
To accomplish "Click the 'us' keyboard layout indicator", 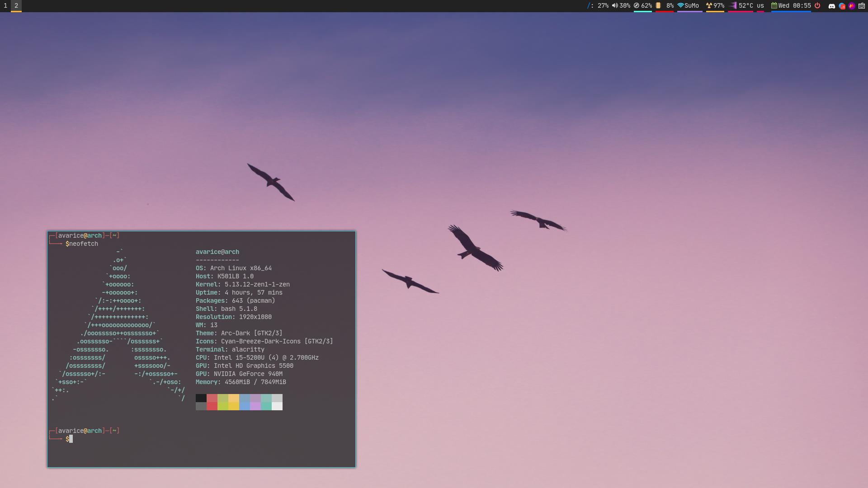I will [x=760, y=6].
